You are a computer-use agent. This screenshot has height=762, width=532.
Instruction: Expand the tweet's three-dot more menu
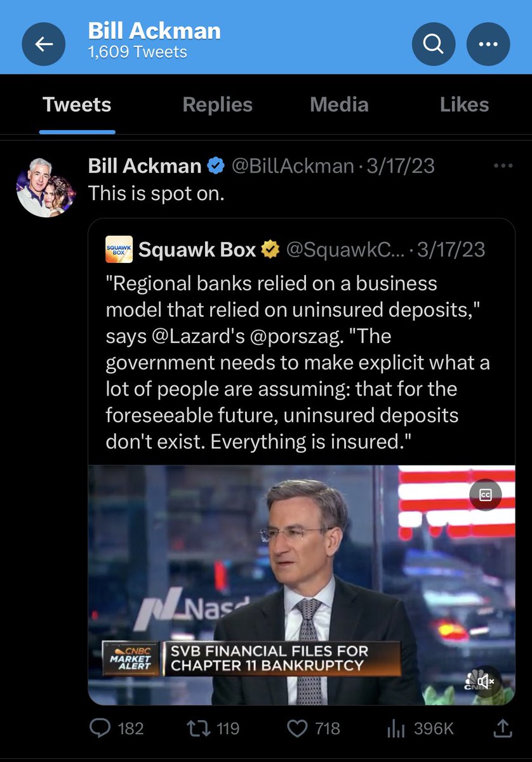[x=503, y=166]
